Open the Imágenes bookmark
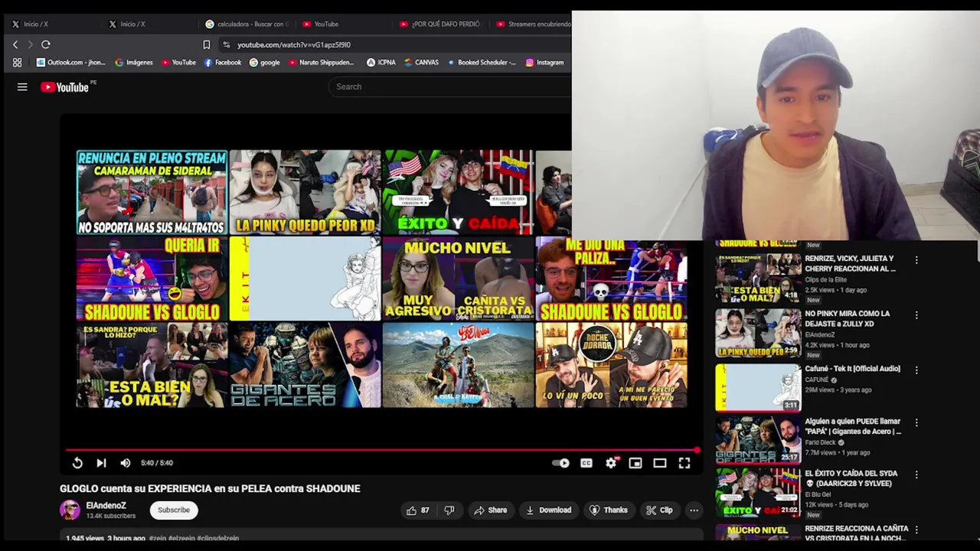 (x=134, y=63)
